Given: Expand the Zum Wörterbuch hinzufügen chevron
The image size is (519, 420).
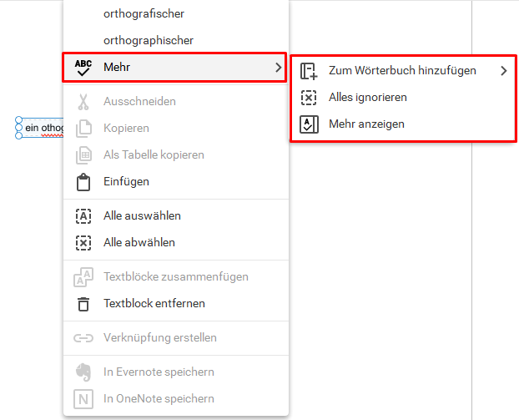Looking at the screenshot, I should [x=503, y=70].
